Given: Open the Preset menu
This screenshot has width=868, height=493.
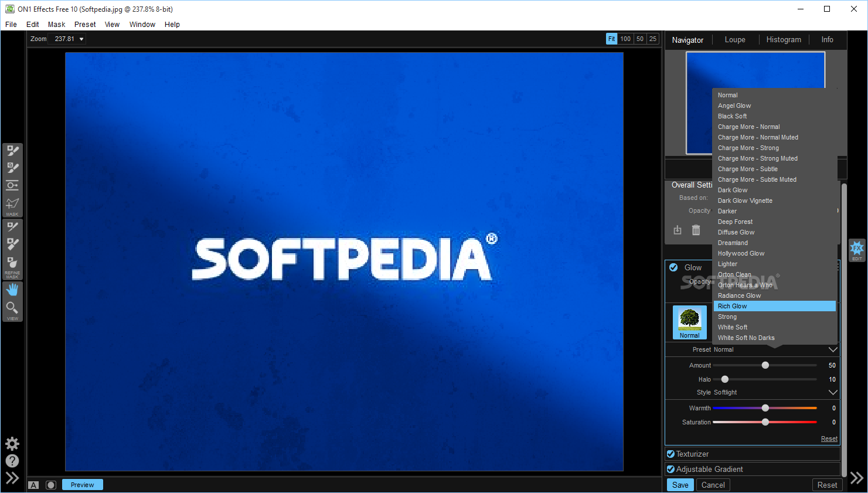Looking at the screenshot, I should click(85, 25).
